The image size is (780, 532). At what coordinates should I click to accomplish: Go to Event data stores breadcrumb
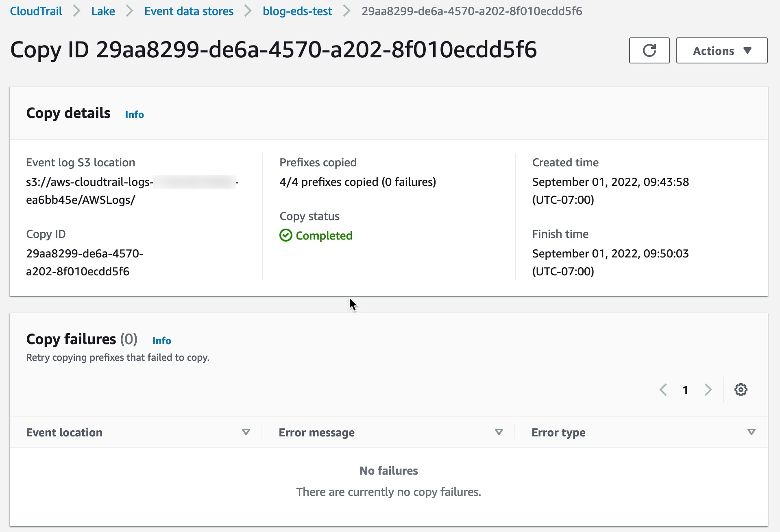(x=189, y=11)
